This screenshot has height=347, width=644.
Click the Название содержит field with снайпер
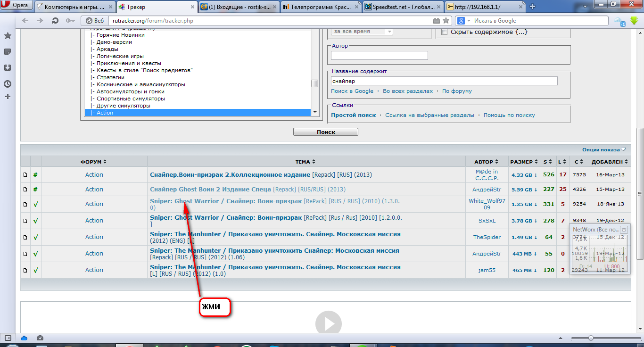pyautogui.click(x=444, y=81)
